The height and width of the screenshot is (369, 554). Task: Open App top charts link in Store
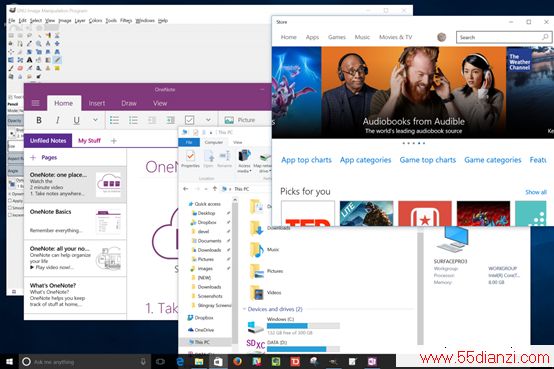pos(306,160)
